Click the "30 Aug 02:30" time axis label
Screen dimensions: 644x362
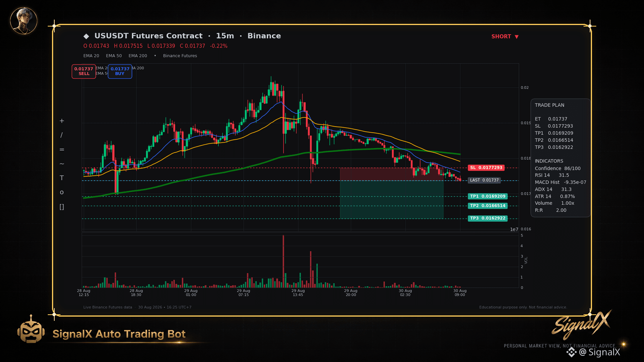pyautogui.click(x=405, y=293)
